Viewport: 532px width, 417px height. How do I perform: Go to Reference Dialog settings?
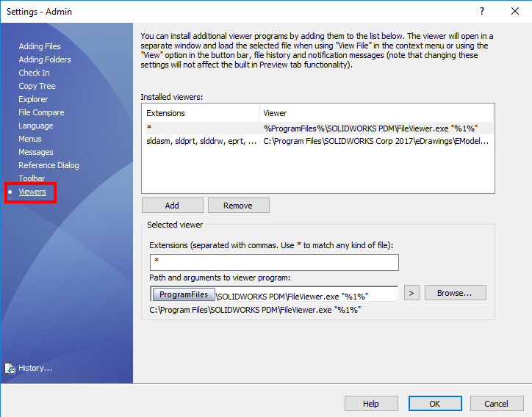tap(48, 165)
